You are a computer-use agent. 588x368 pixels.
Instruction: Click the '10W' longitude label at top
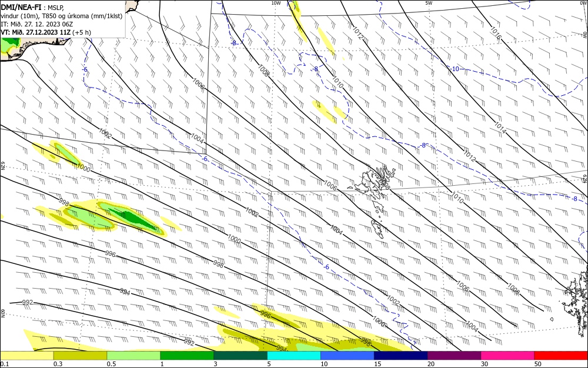(276, 3)
